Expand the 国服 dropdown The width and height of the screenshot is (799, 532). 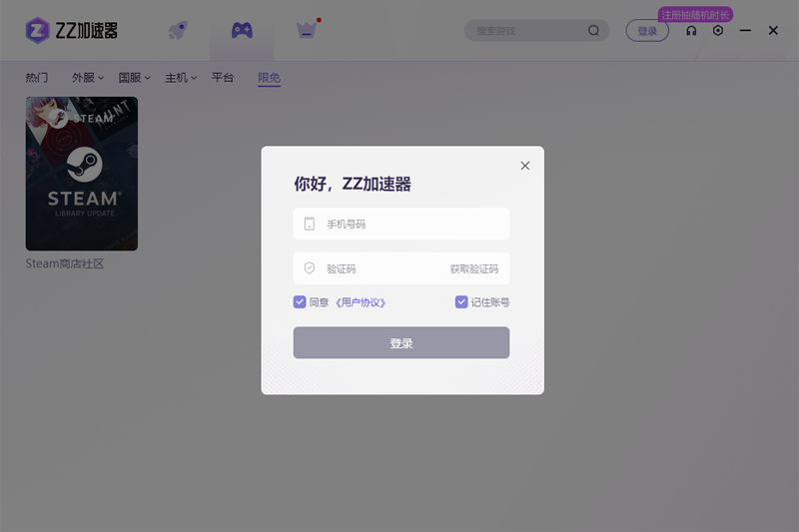click(134, 77)
